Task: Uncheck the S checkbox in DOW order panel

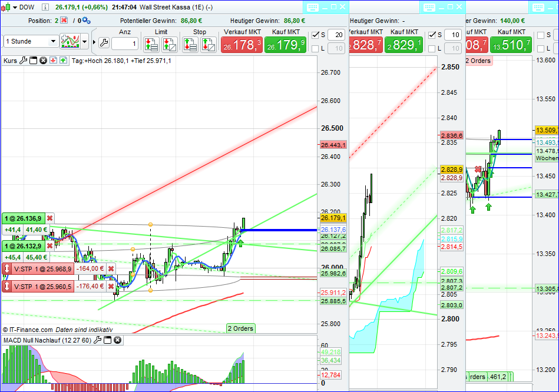Action: coord(315,35)
